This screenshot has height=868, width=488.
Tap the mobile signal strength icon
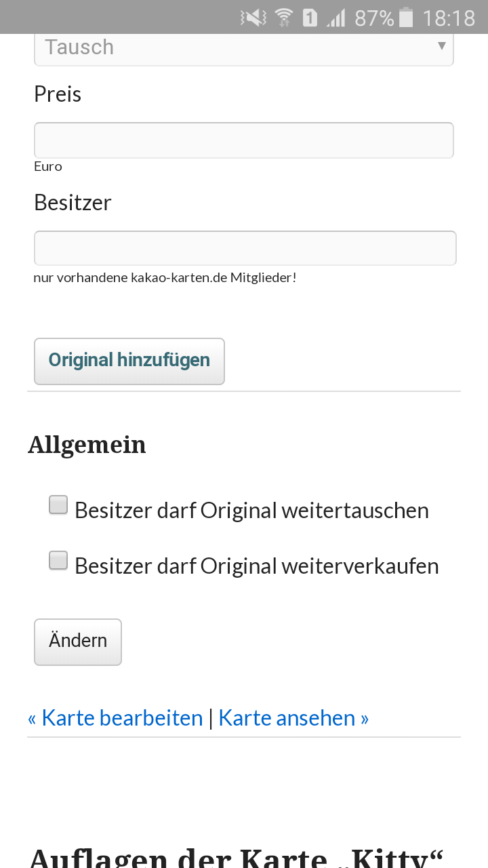click(335, 18)
